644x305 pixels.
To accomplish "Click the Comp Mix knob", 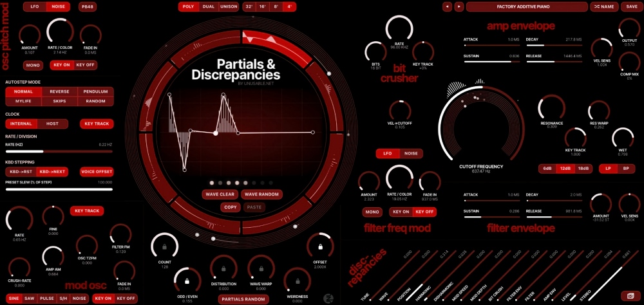I will click(629, 62).
